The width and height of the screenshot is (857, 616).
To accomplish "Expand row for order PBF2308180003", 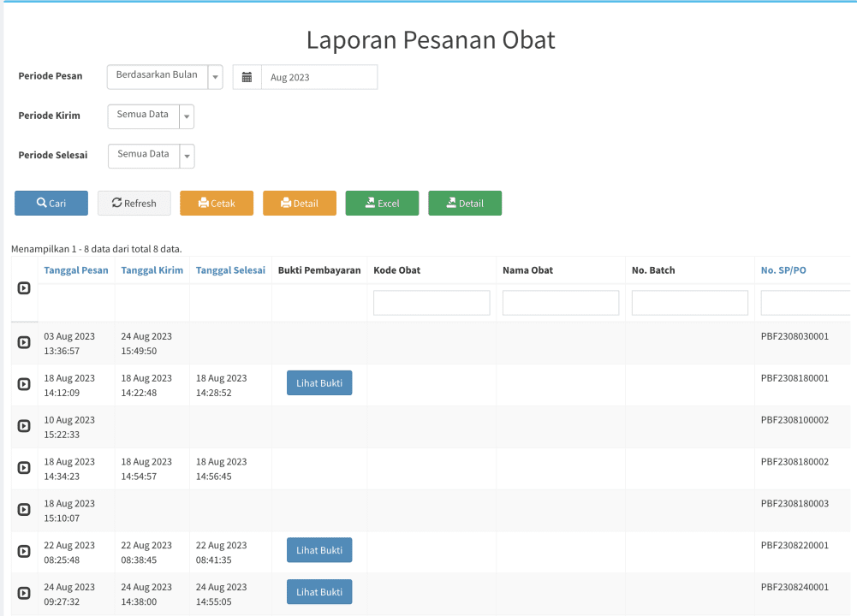I will click(x=24, y=510).
